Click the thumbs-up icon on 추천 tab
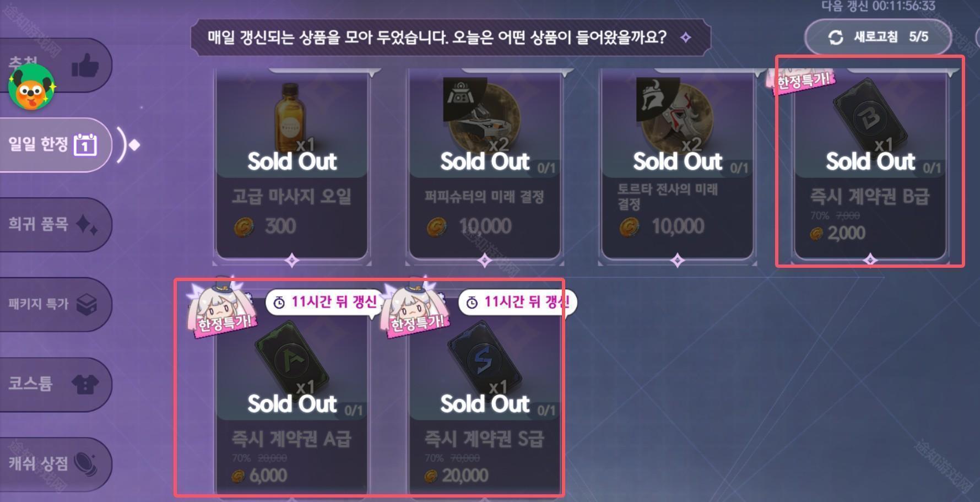 point(85,66)
